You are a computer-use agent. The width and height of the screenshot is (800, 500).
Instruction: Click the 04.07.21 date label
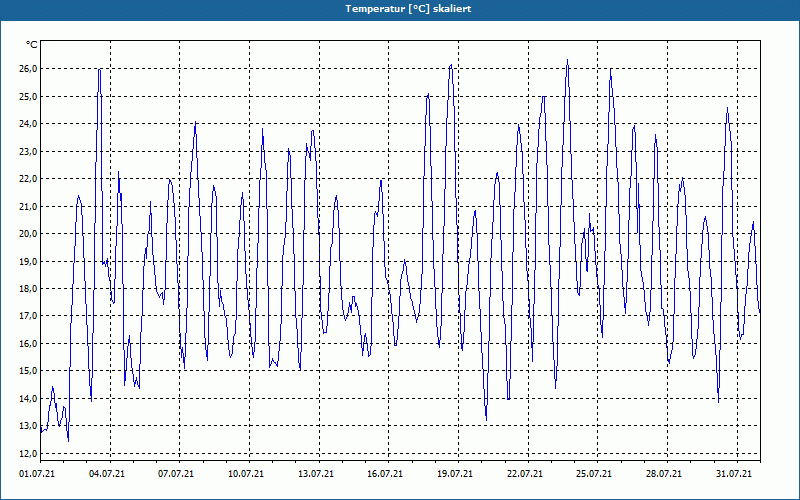pos(107,474)
